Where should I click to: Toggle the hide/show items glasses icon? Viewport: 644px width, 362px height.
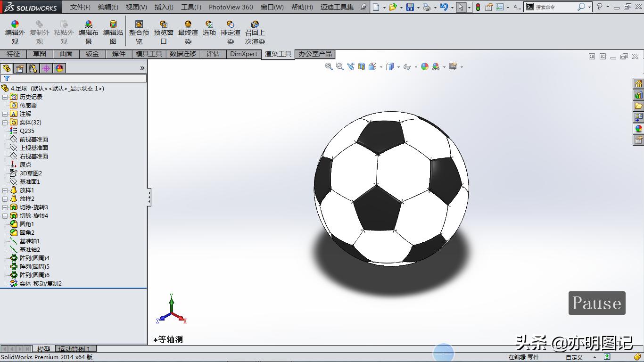point(407,67)
